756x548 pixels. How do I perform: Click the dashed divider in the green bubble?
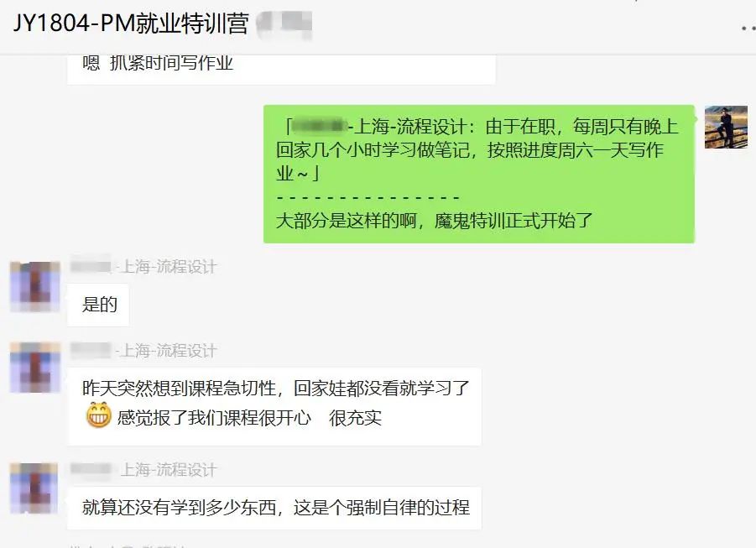coord(368,197)
